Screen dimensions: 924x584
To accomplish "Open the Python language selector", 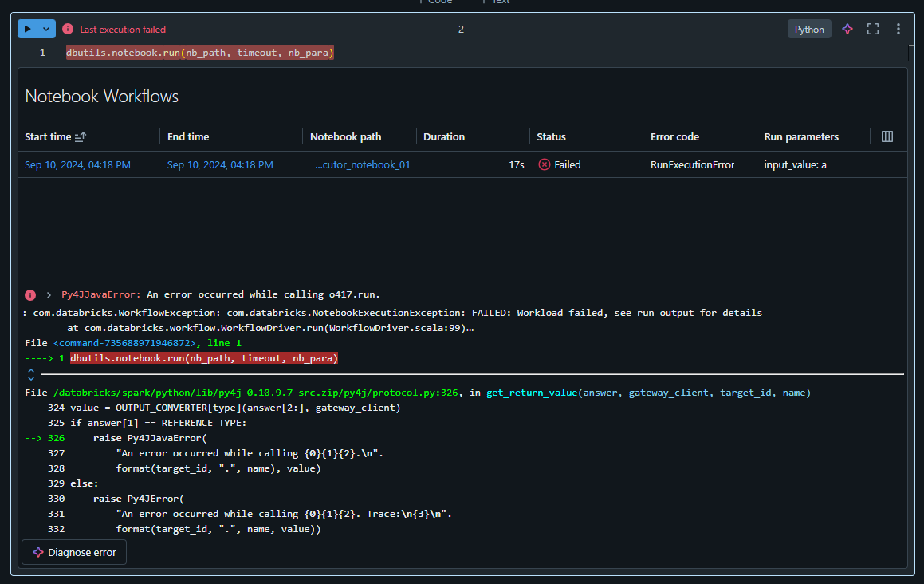I will pyautogui.click(x=808, y=28).
